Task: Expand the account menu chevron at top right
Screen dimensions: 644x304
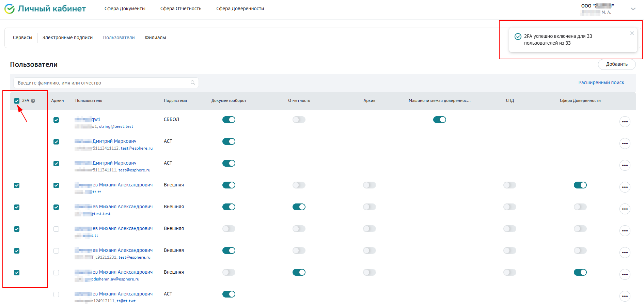Action: pyautogui.click(x=633, y=9)
